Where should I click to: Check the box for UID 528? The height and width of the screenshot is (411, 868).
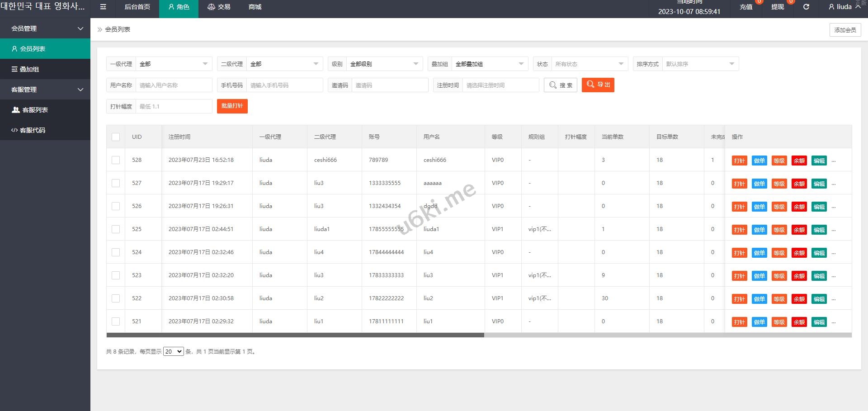[x=116, y=160]
